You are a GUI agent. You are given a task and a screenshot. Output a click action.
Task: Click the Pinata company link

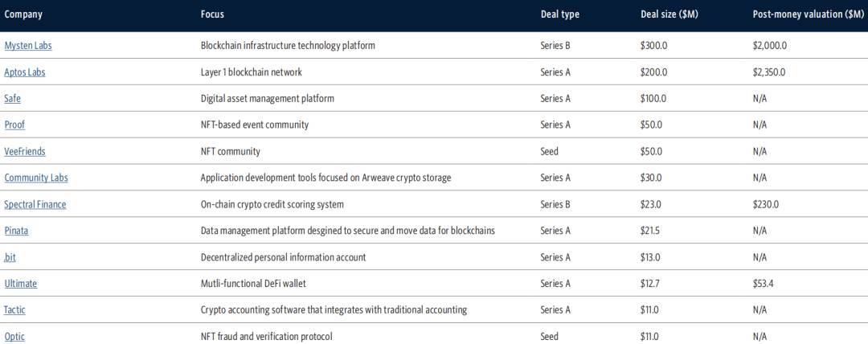click(17, 231)
